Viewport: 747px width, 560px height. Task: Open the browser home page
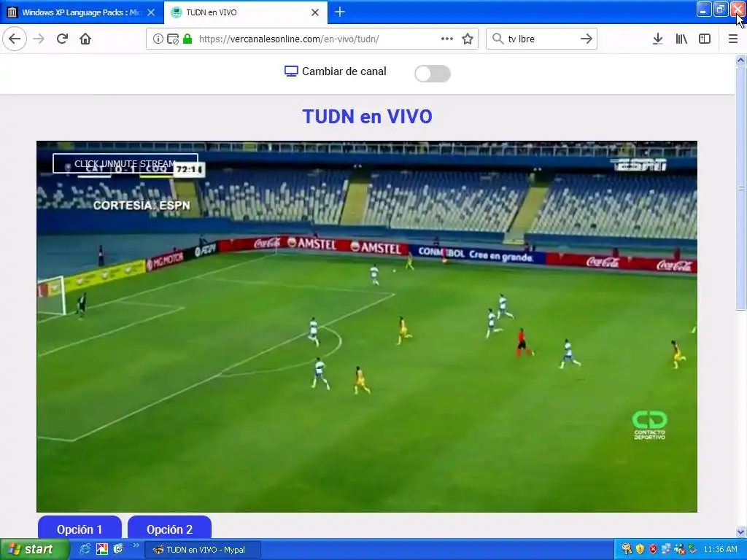point(85,39)
